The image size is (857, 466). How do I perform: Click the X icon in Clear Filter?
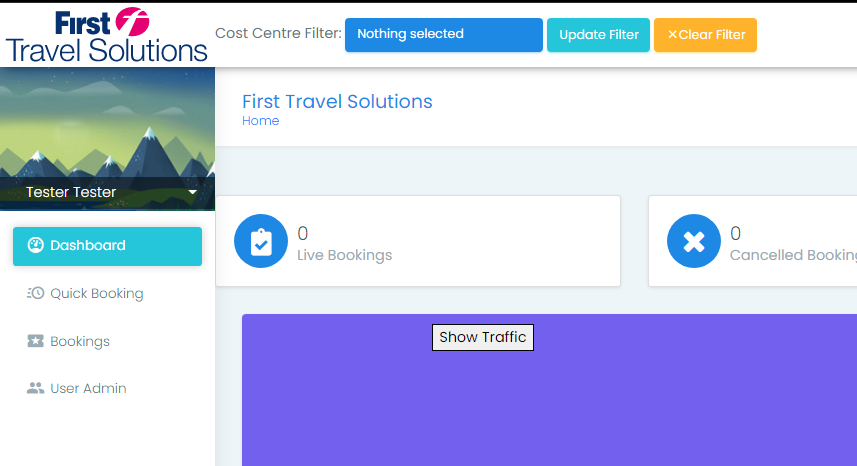coord(672,34)
